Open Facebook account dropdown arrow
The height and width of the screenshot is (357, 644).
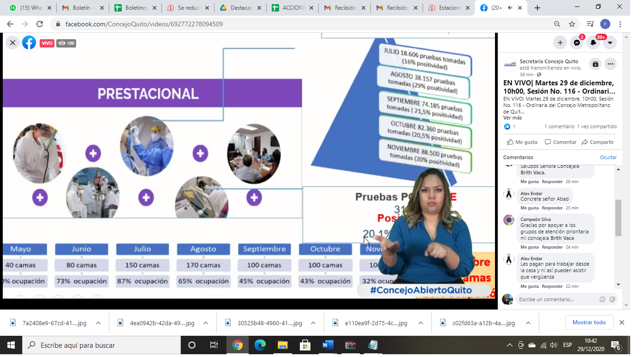click(x=610, y=43)
